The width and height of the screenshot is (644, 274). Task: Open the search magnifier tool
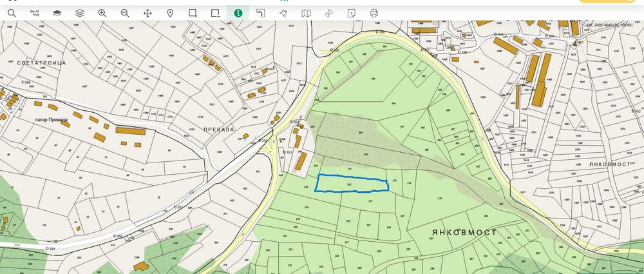coord(12,13)
